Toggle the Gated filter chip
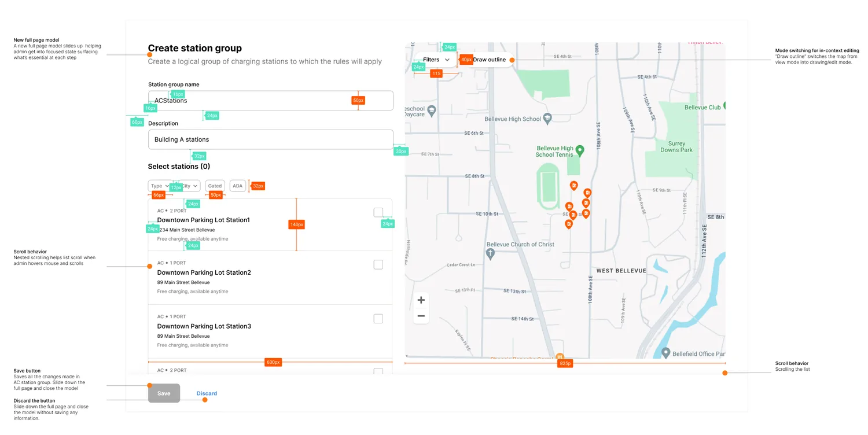This screenshot has height=435, width=868. coord(215,186)
